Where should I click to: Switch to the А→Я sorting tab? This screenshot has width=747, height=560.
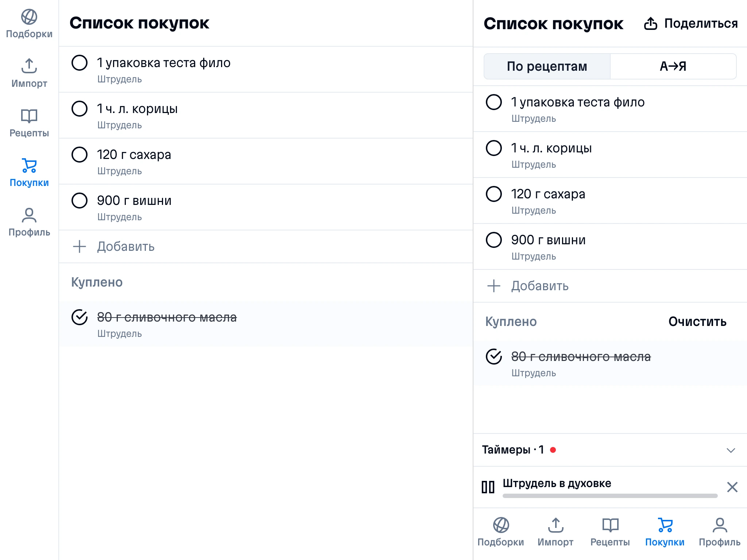pos(673,66)
